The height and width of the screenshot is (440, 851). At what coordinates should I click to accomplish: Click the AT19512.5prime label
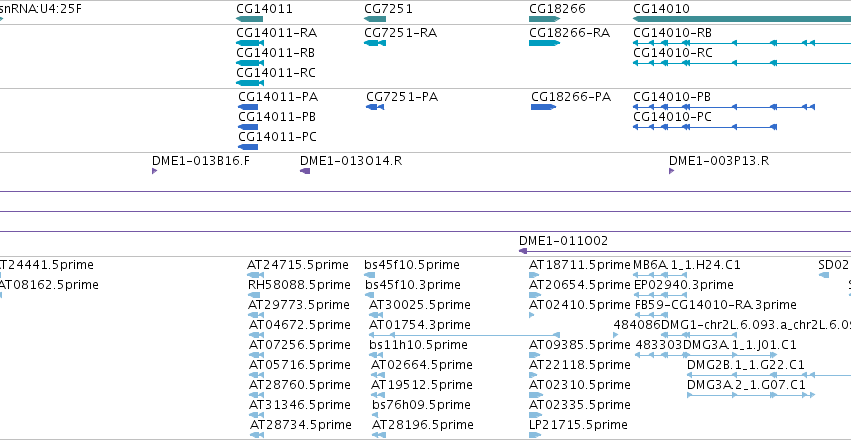coord(422,385)
